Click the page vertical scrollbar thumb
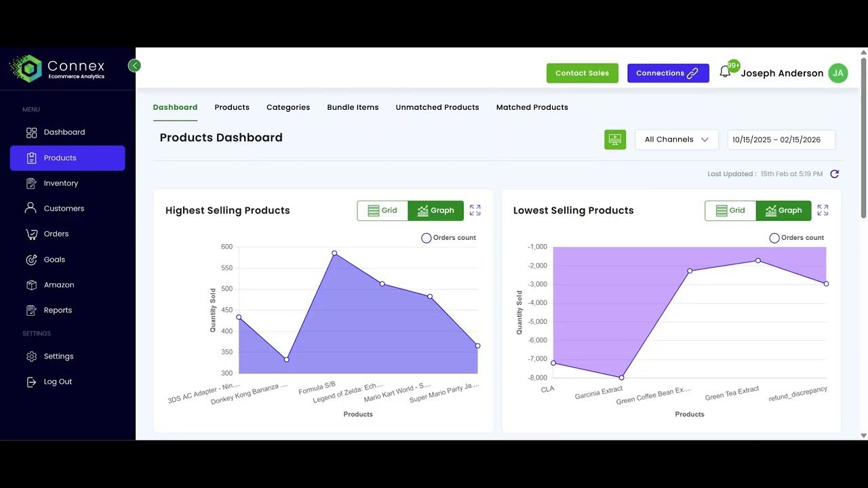The width and height of the screenshot is (868, 488). (863, 139)
